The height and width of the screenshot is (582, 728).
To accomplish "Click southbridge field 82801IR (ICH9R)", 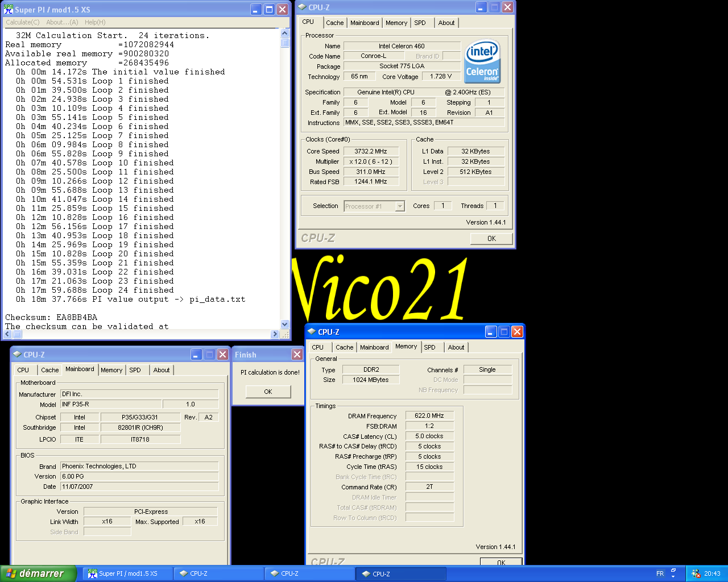I will point(140,427).
